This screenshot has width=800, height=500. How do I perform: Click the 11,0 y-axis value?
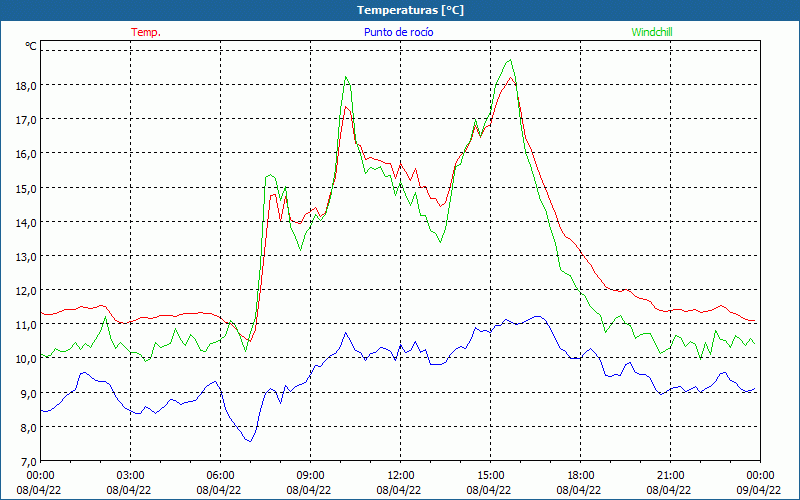[26, 325]
